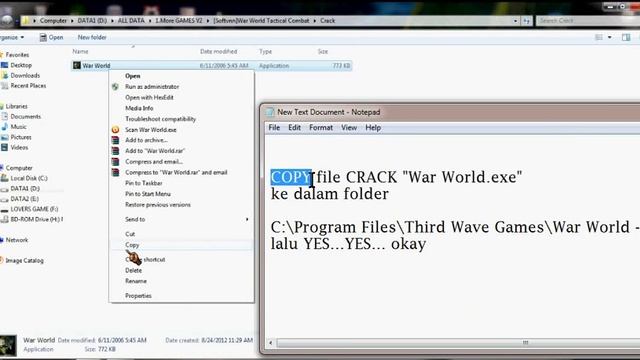Select the War World file icon in list

pyautogui.click(x=77, y=65)
